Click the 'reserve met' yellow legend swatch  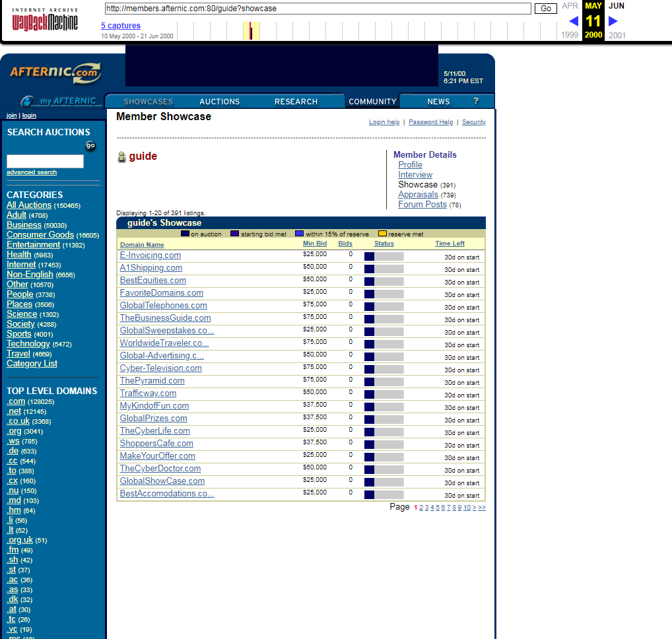coord(382,234)
